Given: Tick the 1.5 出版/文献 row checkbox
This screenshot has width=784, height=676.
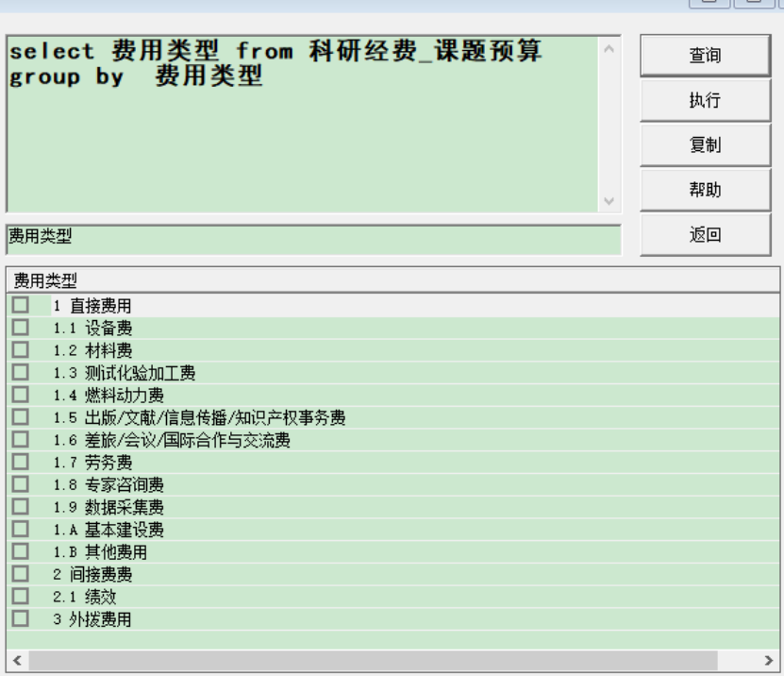Looking at the screenshot, I should tap(21, 416).
